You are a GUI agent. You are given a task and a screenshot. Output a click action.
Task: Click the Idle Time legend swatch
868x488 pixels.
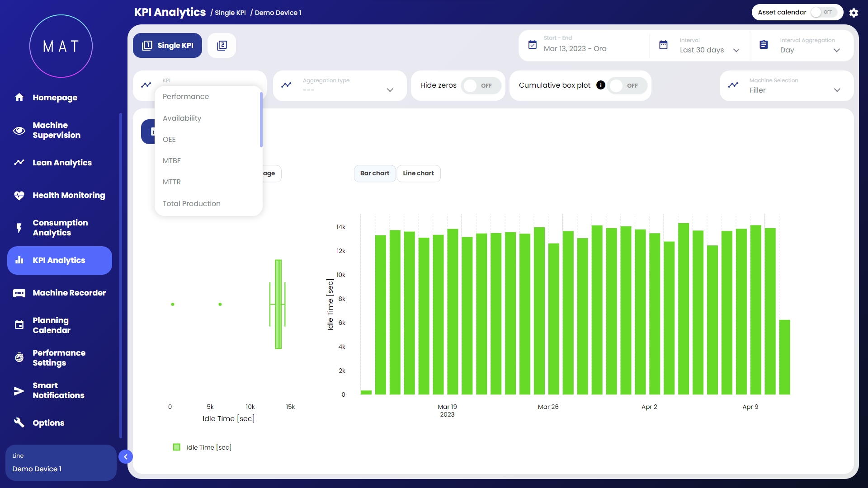point(177,447)
